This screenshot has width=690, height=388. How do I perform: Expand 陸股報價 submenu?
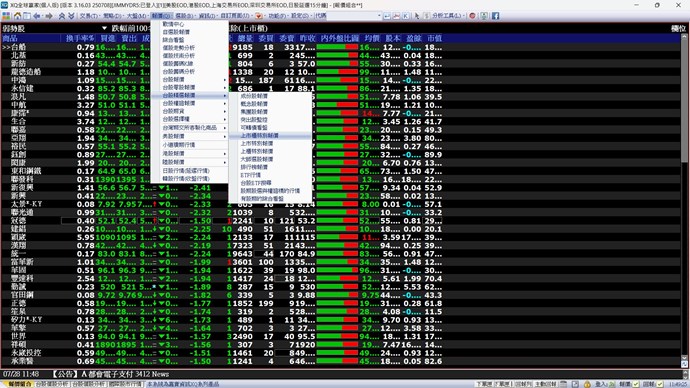pyautogui.click(x=189, y=162)
